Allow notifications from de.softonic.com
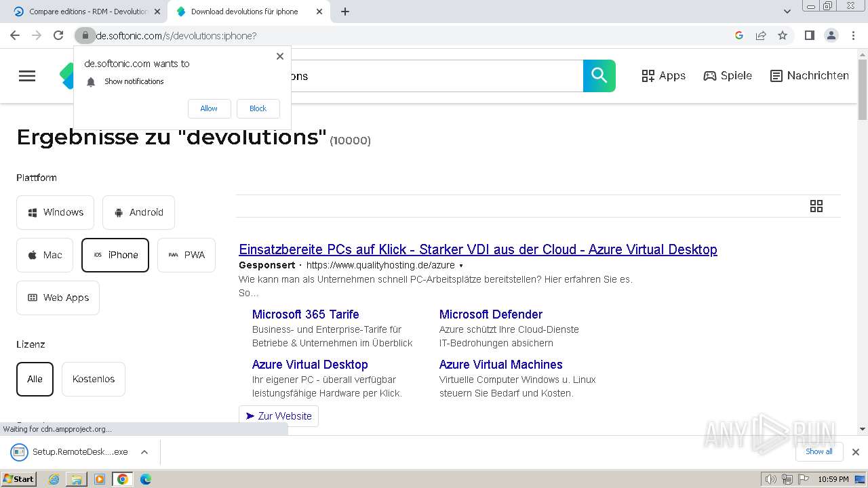 point(209,108)
